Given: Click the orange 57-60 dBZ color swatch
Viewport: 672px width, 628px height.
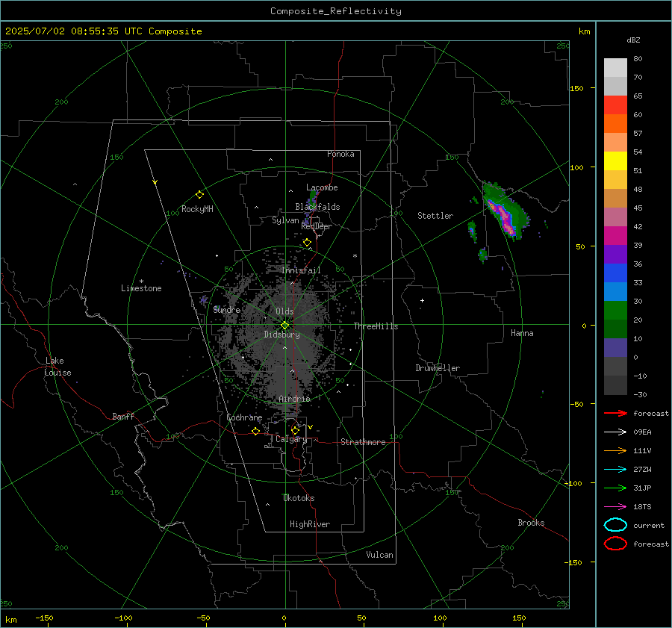Looking at the screenshot, I should 615,123.
